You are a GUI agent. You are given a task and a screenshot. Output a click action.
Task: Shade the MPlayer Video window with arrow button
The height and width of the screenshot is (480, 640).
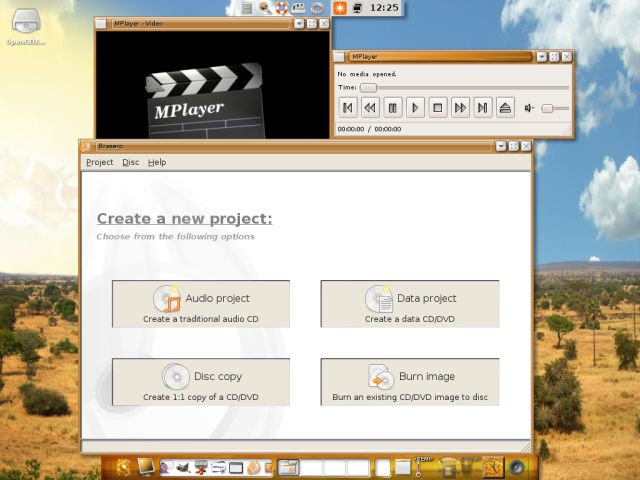(299, 24)
